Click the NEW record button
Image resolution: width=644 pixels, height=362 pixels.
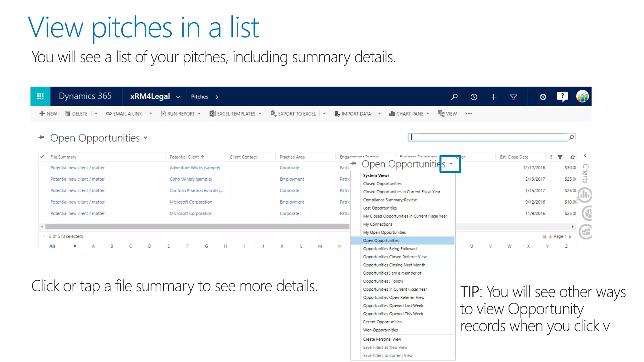(48, 114)
